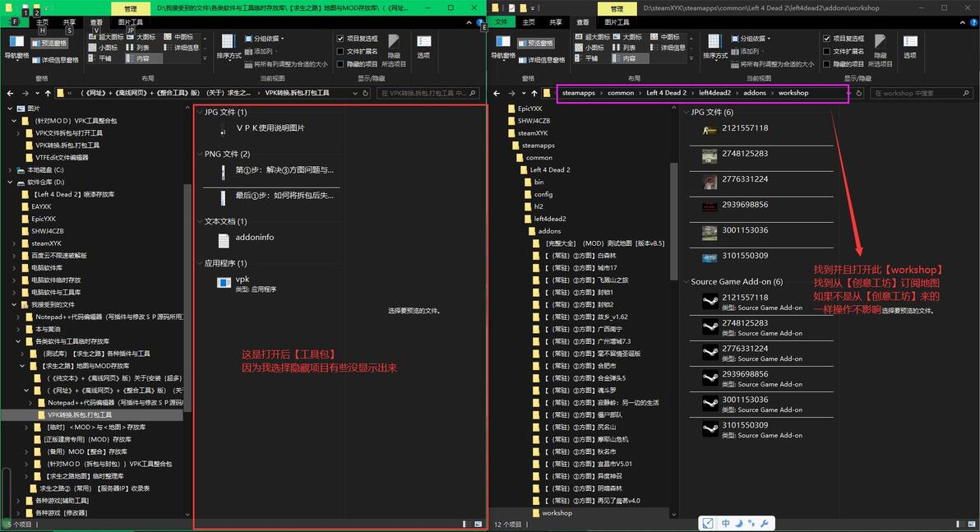This screenshot has height=532, width=980.
Task: Choose 超大图标 layout in left window
Action: click(x=106, y=37)
